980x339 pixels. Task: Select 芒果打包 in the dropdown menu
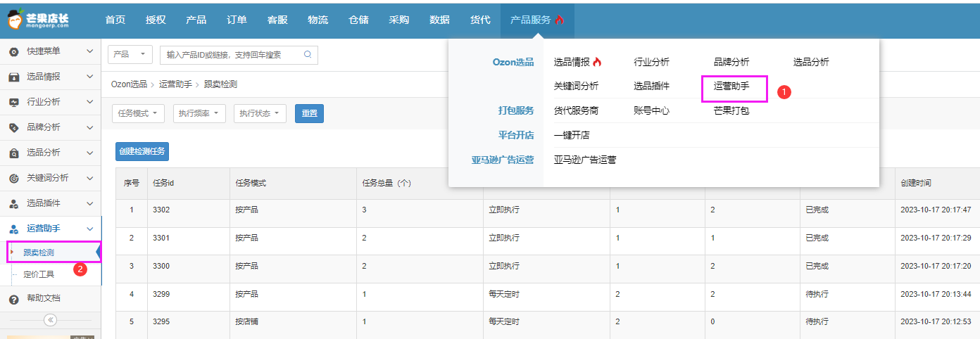[731, 110]
